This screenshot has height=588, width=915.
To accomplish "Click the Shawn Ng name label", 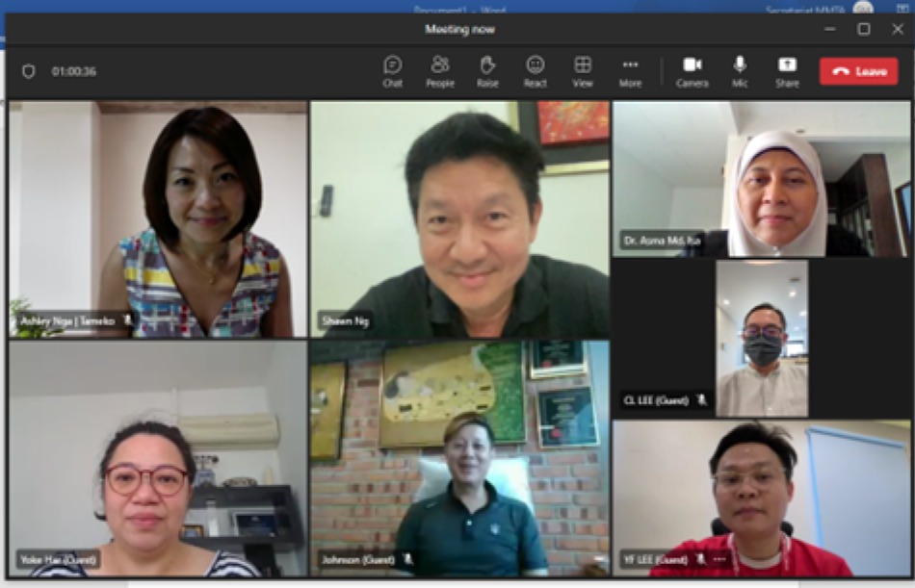I will pos(346,320).
